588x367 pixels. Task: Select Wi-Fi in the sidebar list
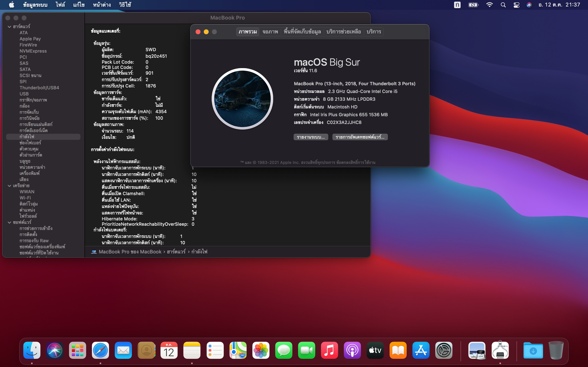point(25,198)
